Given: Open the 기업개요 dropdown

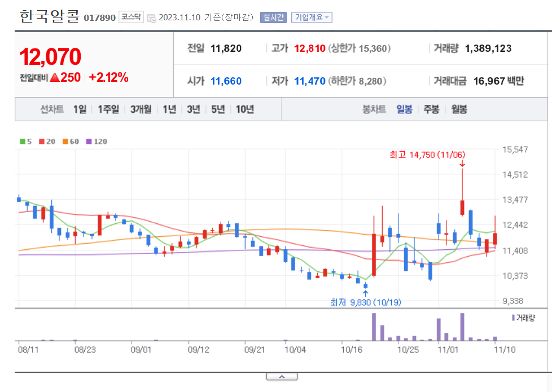Looking at the screenshot, I should click(312, 17).
